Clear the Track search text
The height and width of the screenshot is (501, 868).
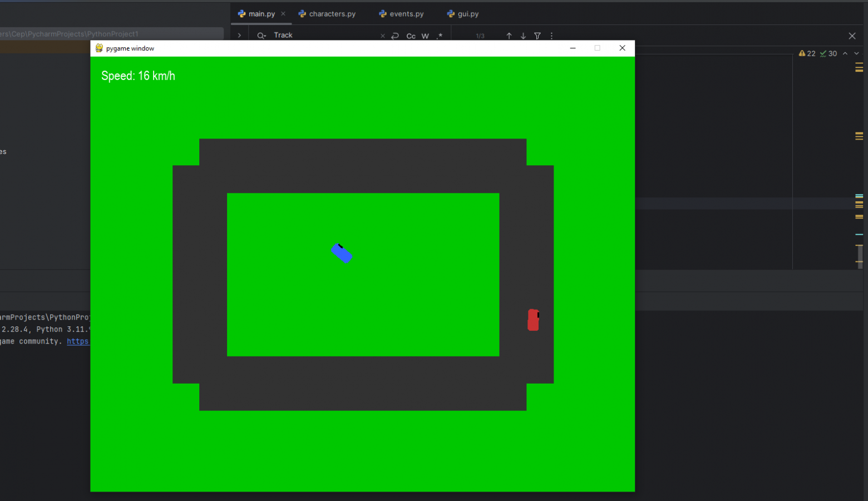click(382, 36)
